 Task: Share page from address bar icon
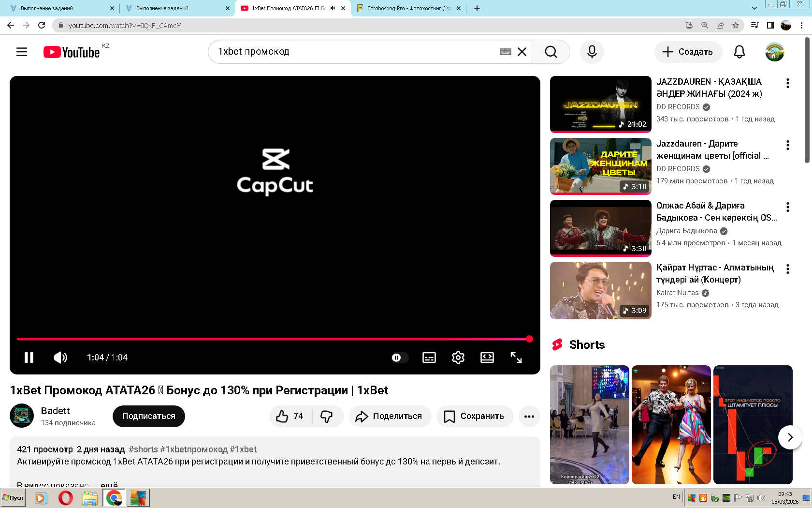coord(720,25)
